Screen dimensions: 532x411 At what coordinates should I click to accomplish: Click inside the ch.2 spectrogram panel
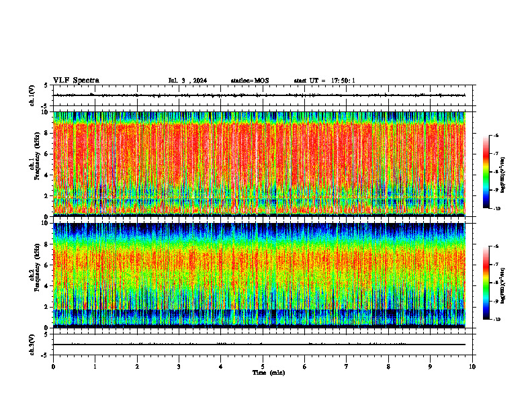(x=259, y=275)
